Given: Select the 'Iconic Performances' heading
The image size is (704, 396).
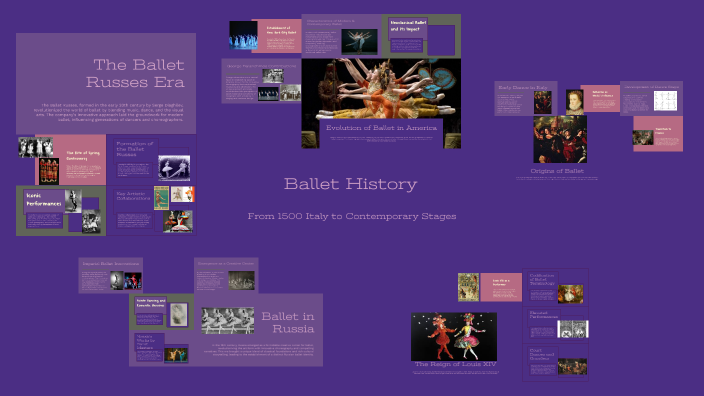Looking at the screenshot, I should click(44, 199).
